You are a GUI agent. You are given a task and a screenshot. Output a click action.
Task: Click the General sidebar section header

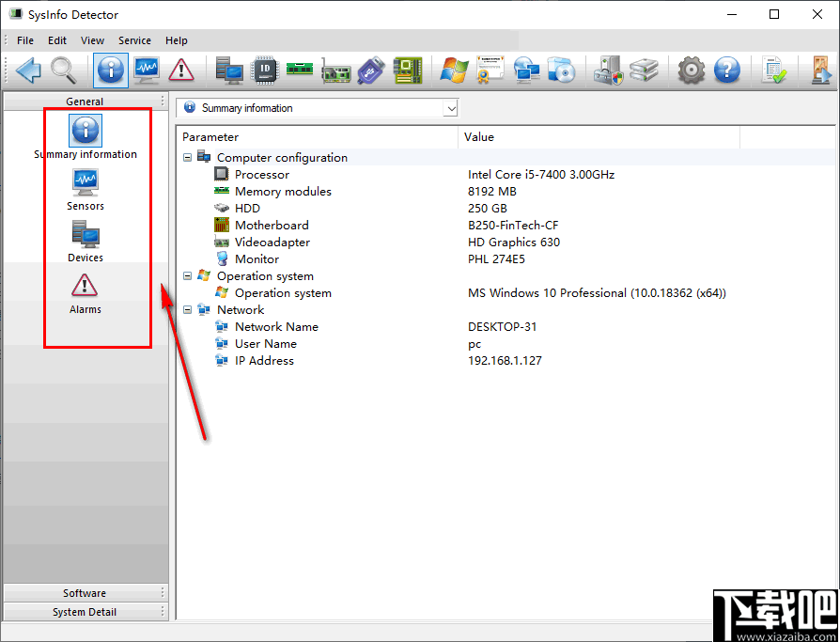(86, 102)
